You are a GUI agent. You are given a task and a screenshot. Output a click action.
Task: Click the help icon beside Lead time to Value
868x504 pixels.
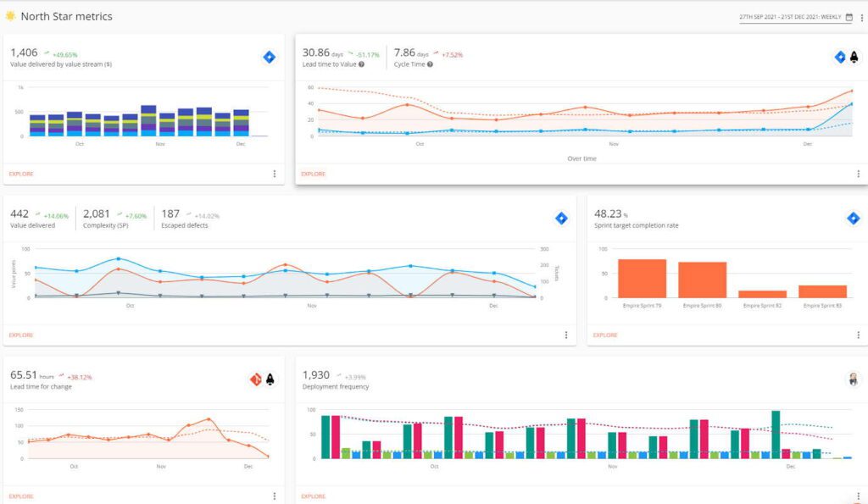coord(361,64)
